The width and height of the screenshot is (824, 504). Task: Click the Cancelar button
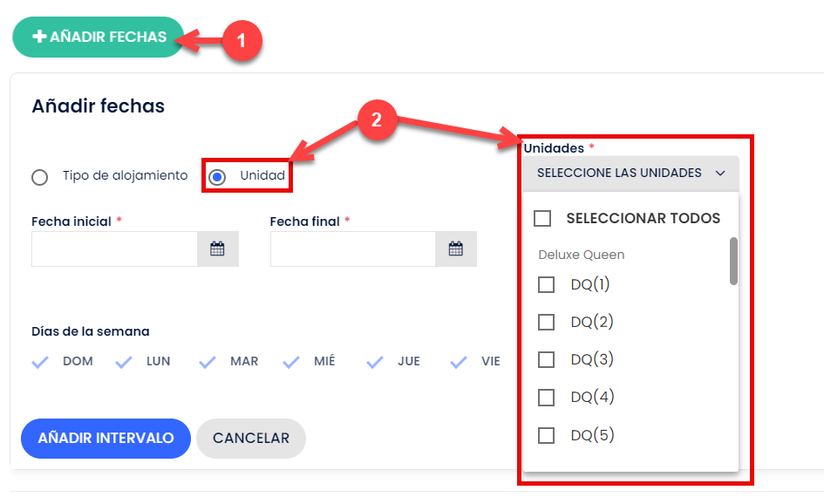tap(251, 439)
